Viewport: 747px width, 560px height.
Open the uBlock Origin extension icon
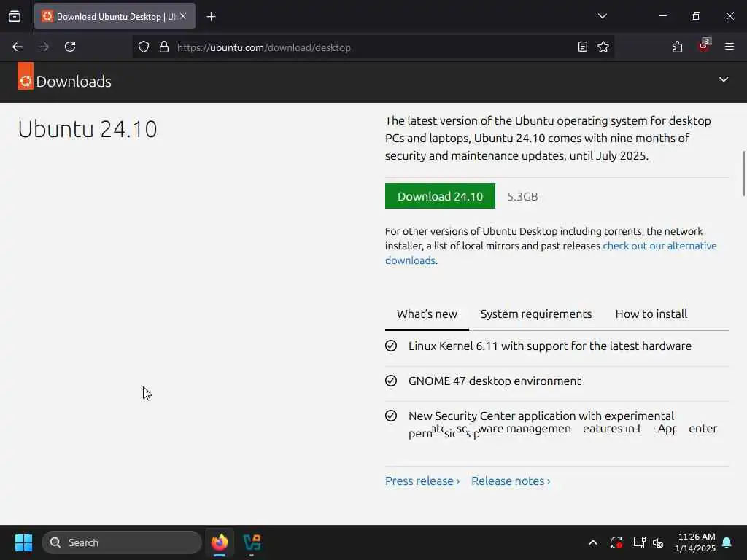pyautogui.click(x=704, y=46)
